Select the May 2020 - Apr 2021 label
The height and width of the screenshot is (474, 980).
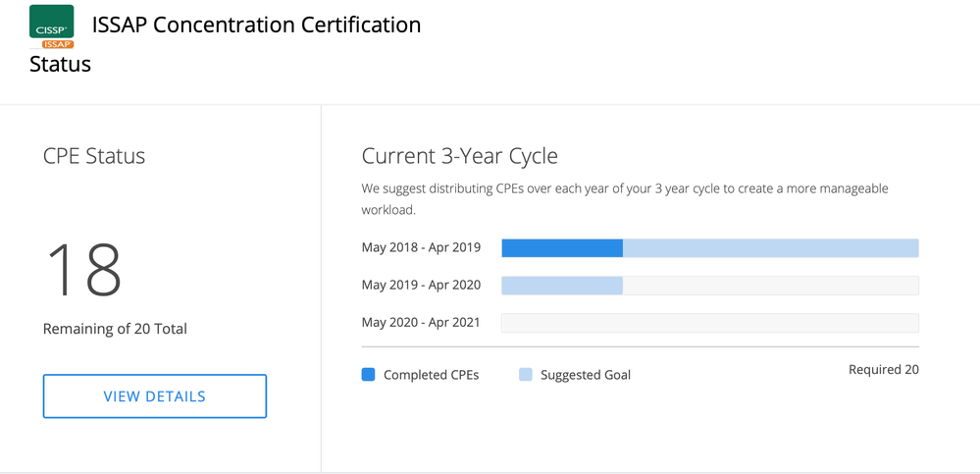coord(421,322)
